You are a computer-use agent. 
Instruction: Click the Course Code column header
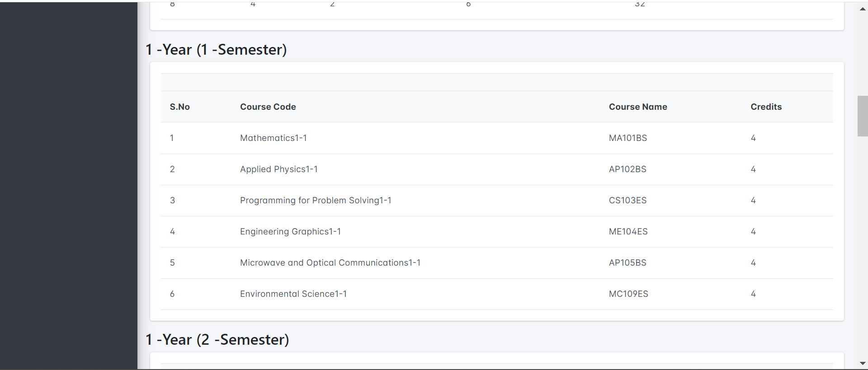(x=268, y=107)
